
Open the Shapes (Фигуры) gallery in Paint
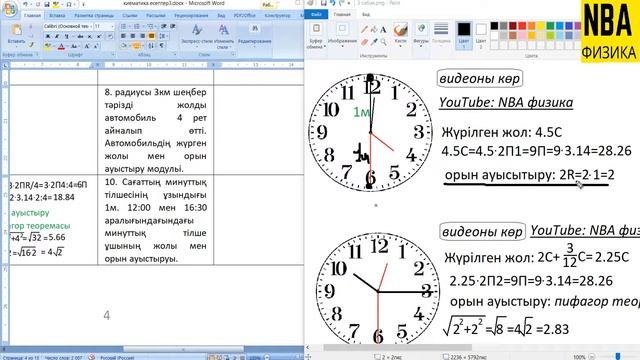[x=421, y=35]
